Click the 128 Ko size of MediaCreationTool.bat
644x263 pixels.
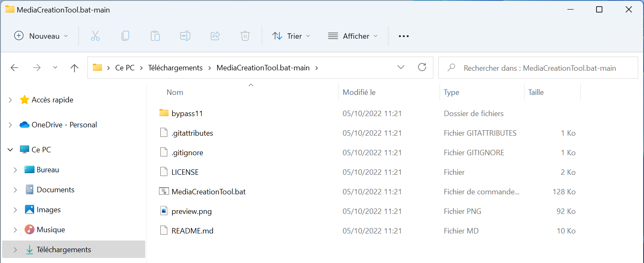[564, 192]
